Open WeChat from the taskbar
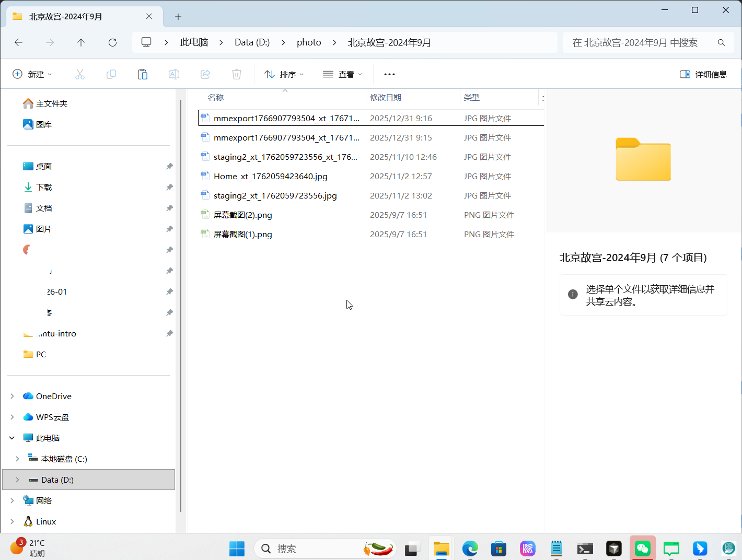The image size is (742, 560). pyautogui.click(x=642, y=549)
